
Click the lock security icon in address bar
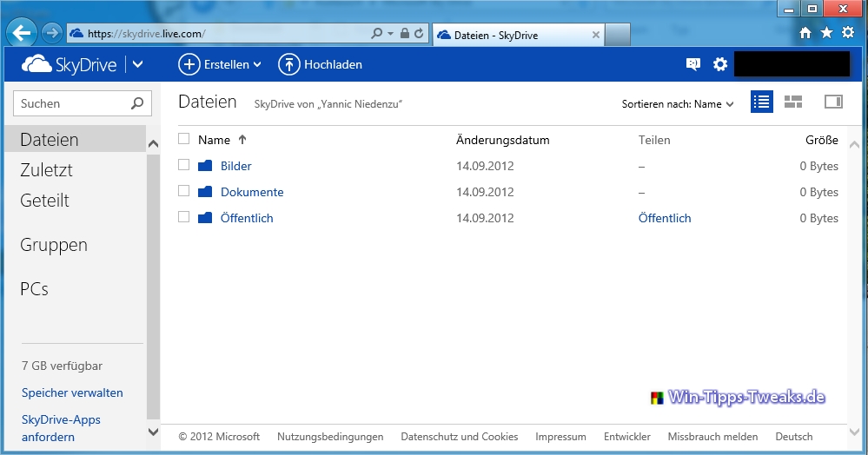[x=405, y=33]
